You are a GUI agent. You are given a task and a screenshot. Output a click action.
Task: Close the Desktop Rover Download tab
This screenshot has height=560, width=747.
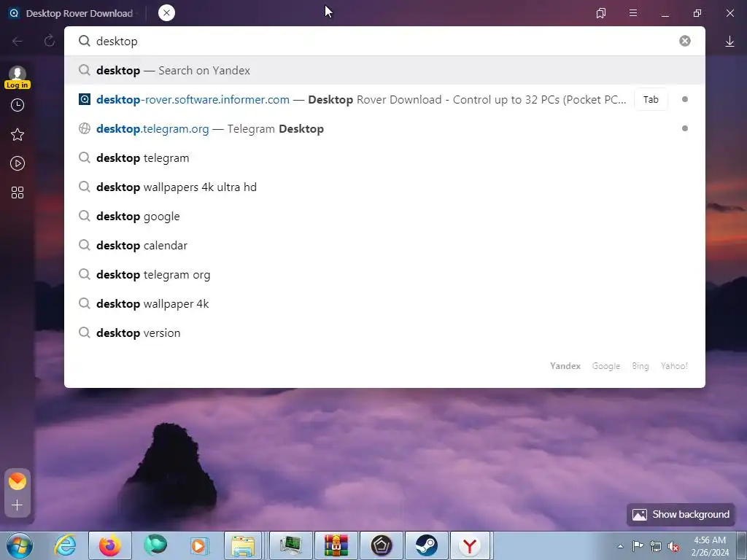tap(166, 13)
